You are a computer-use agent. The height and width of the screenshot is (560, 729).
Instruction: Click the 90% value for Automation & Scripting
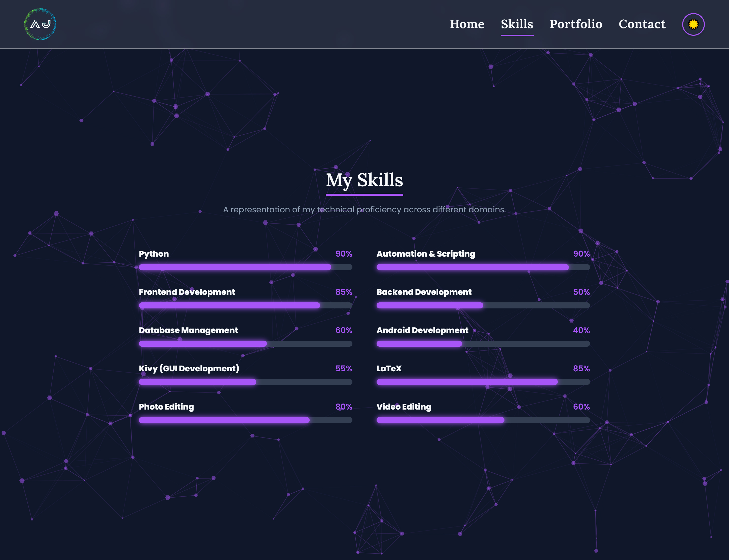(581, 254)
